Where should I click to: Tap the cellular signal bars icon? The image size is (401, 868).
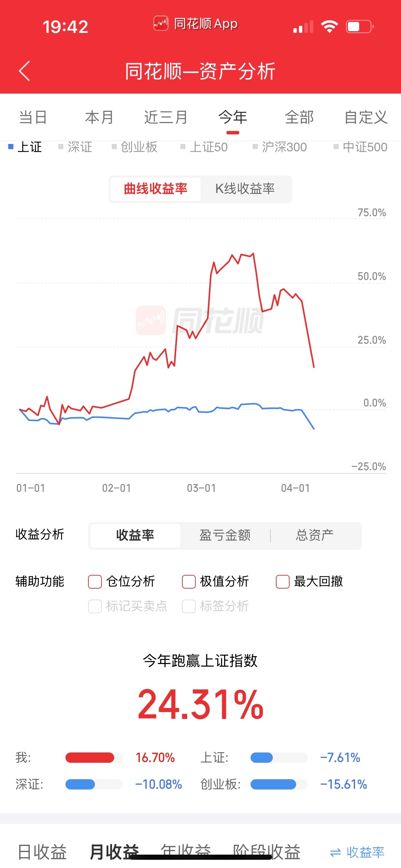303,26
